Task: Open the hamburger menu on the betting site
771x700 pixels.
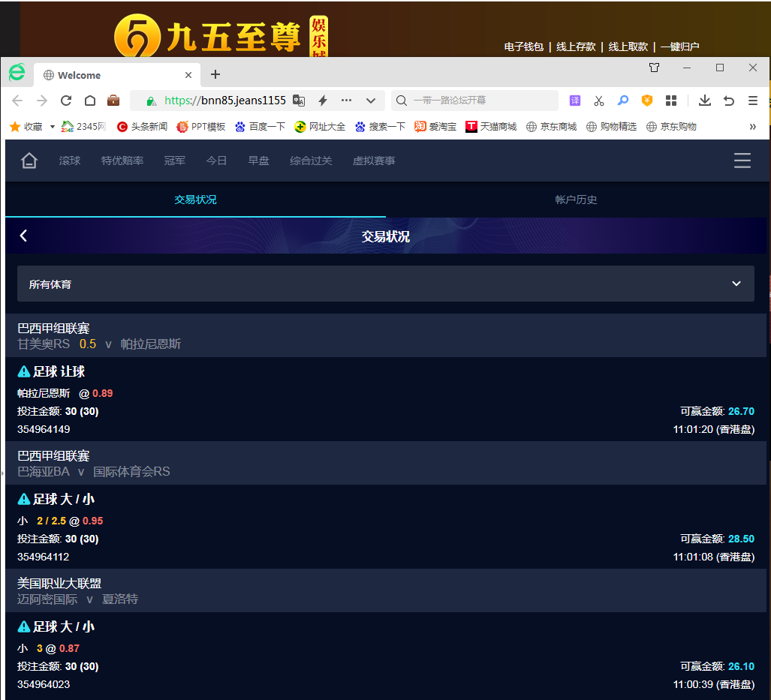Action: point(742,161)
